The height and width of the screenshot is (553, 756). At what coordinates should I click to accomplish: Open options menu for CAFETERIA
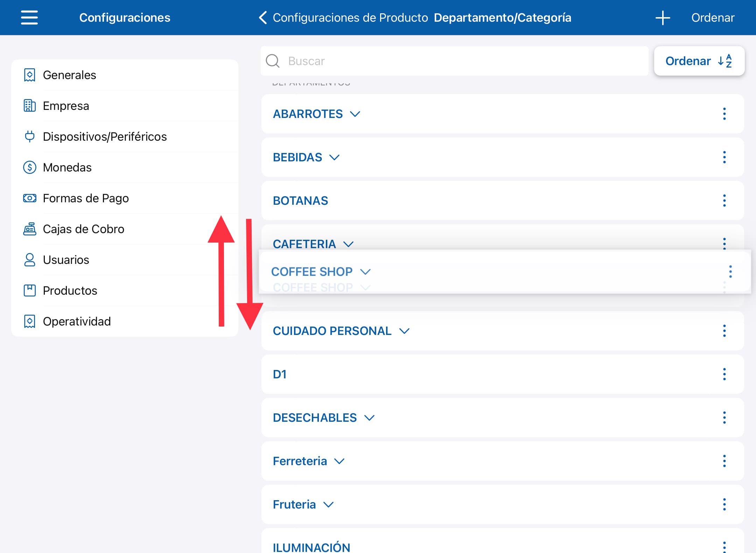click(x=724, y=243)
